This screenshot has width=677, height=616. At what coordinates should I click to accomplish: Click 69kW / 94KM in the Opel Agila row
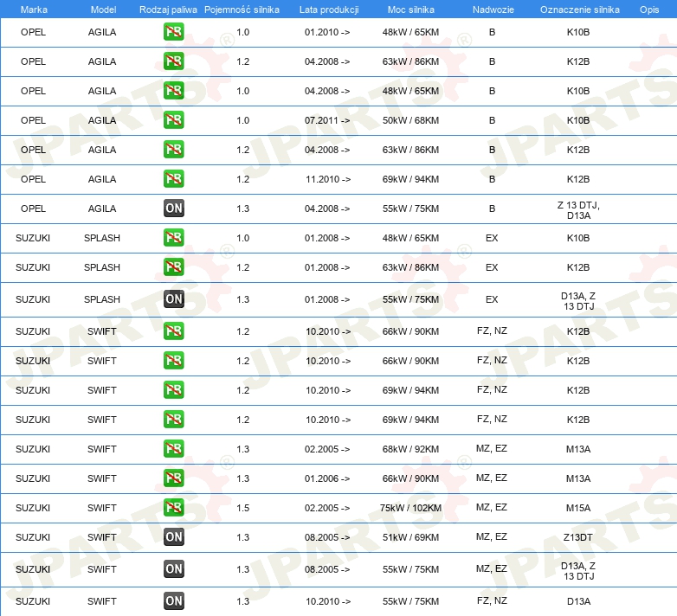coord(410,179)
